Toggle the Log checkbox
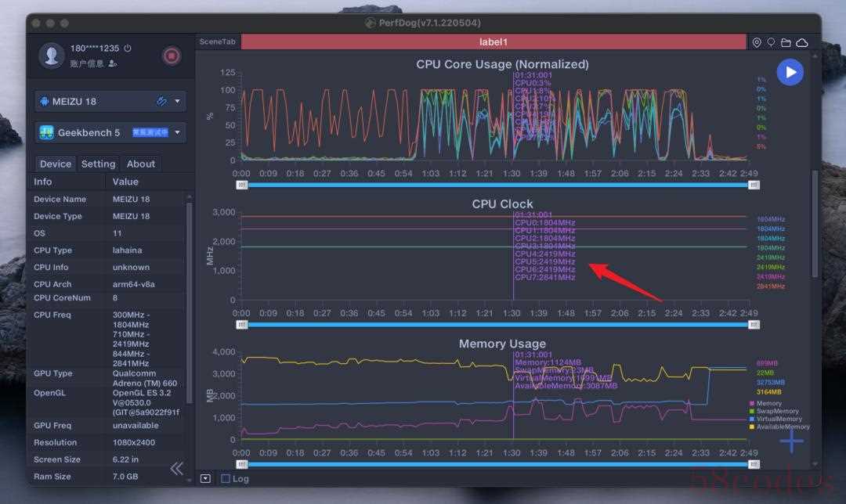Viewport: 846px width, 504px height. (x=226, y=479)
